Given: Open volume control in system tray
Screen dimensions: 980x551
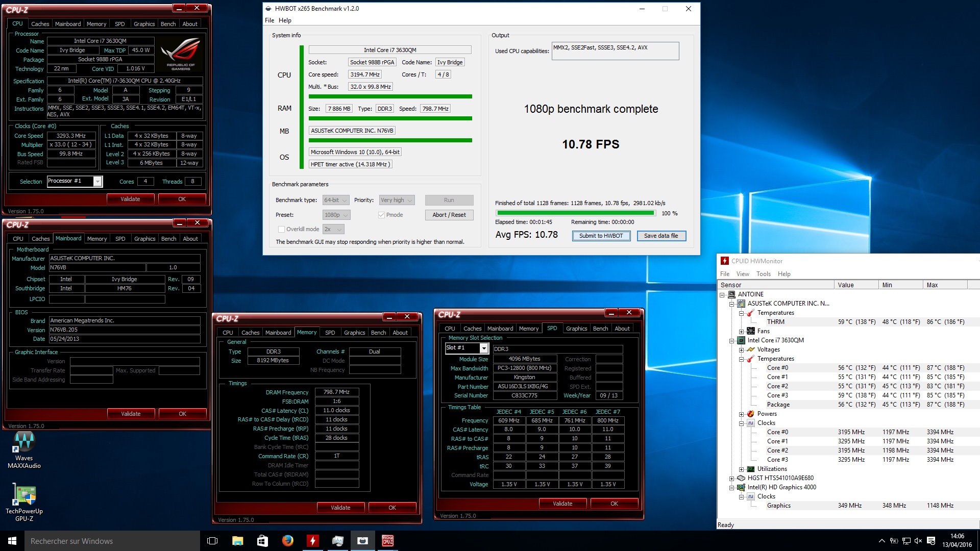Looking at the screenshot, I should (918, 541).
